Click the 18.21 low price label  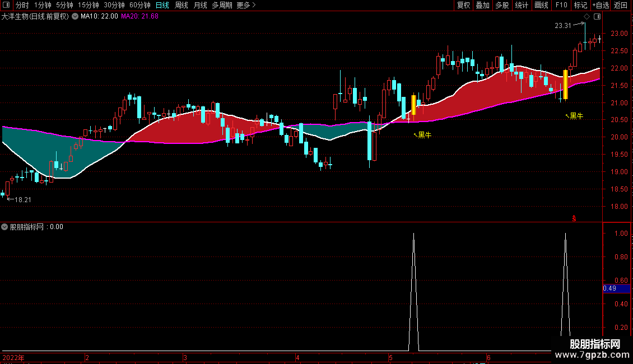(22, 200)
